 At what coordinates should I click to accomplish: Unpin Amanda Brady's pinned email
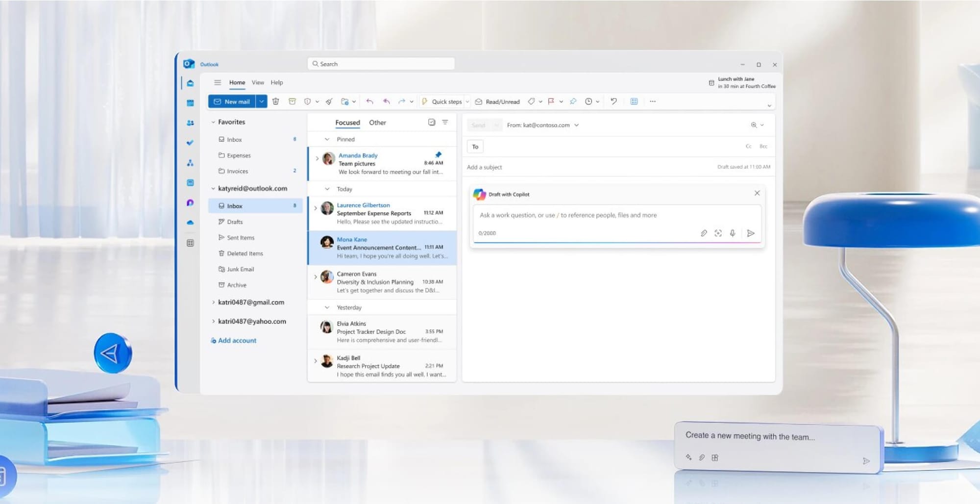pos(438,154)
